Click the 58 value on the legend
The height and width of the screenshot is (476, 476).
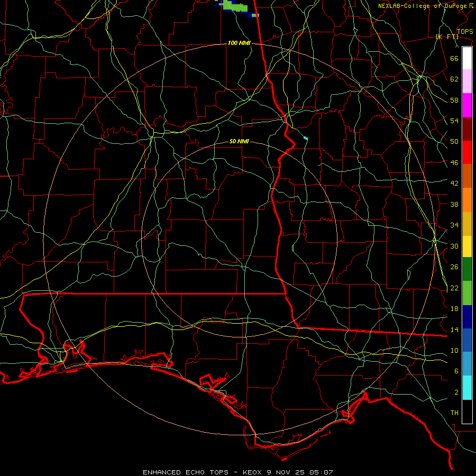454,100
